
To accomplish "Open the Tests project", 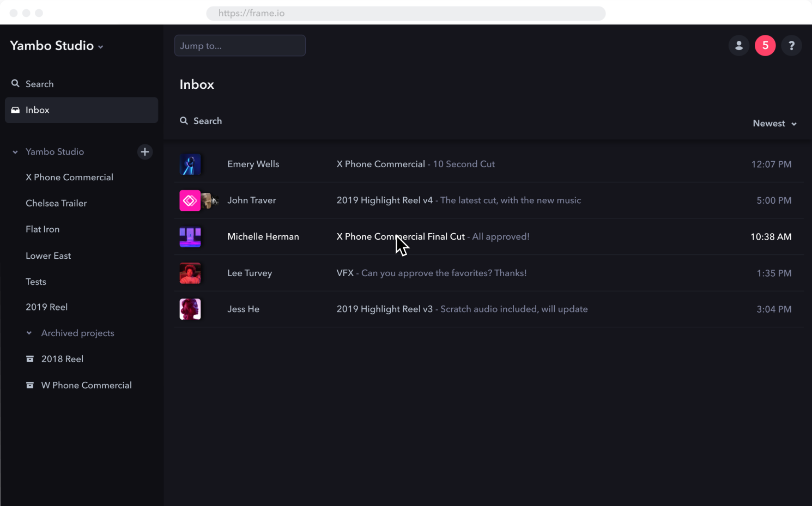I will tap(36, 282).
